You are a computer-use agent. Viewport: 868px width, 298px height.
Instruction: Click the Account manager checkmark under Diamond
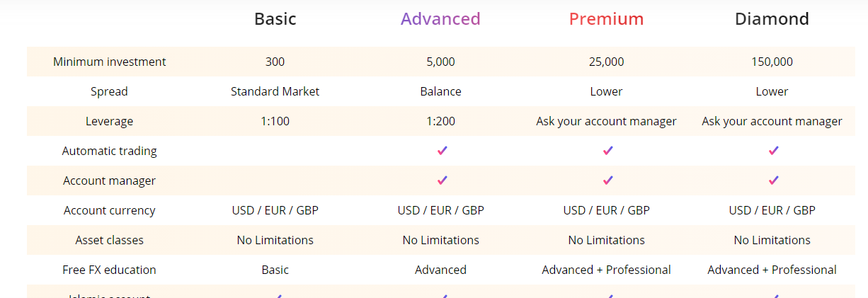click(773, 180)
